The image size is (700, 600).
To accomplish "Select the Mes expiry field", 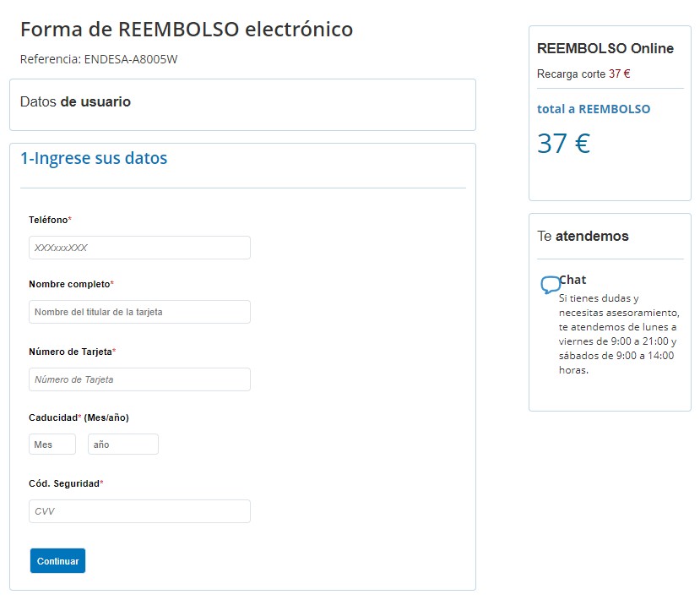I will click(52, 444).
